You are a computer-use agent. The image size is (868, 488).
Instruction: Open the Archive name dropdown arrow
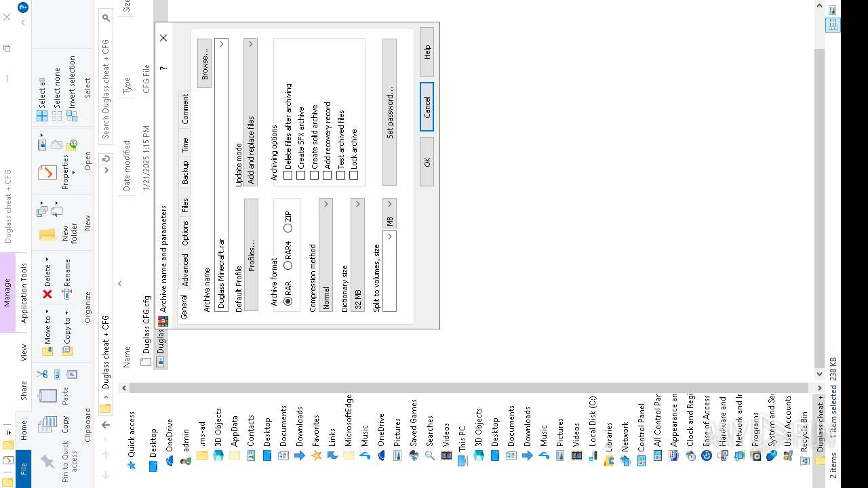(x=221, y=44)
